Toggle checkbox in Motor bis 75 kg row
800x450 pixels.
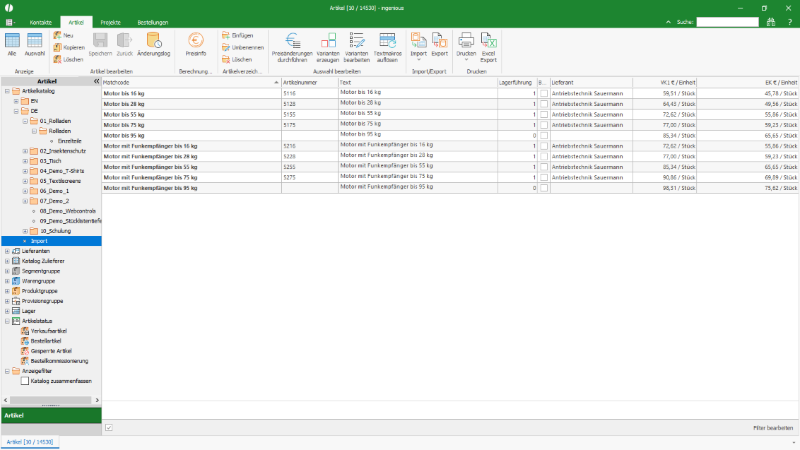(x=544, y=125)
